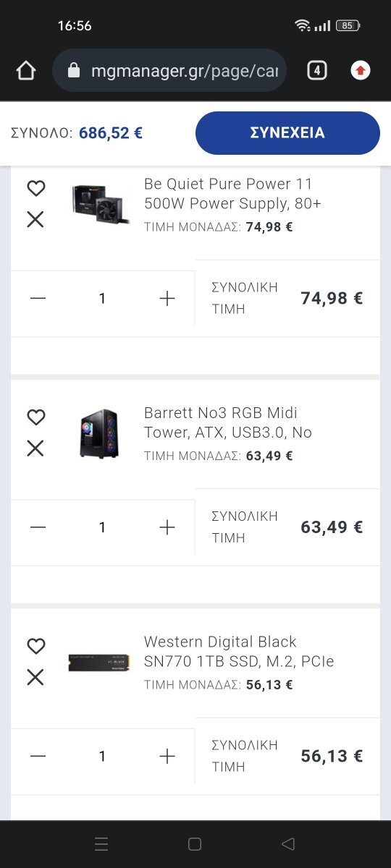This screenshot has height=868, width=391.
Task: Reduce quantity of Barrett No3 case
Action: tap(38, 527)
